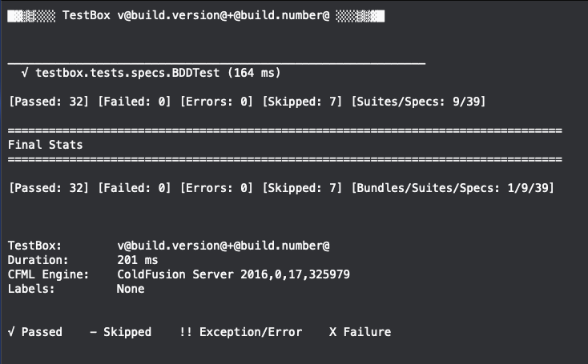Click the Suites/Specs 9/39 stat
The width and height of the screenshot is (588, 364).
[x=418, y=102]
